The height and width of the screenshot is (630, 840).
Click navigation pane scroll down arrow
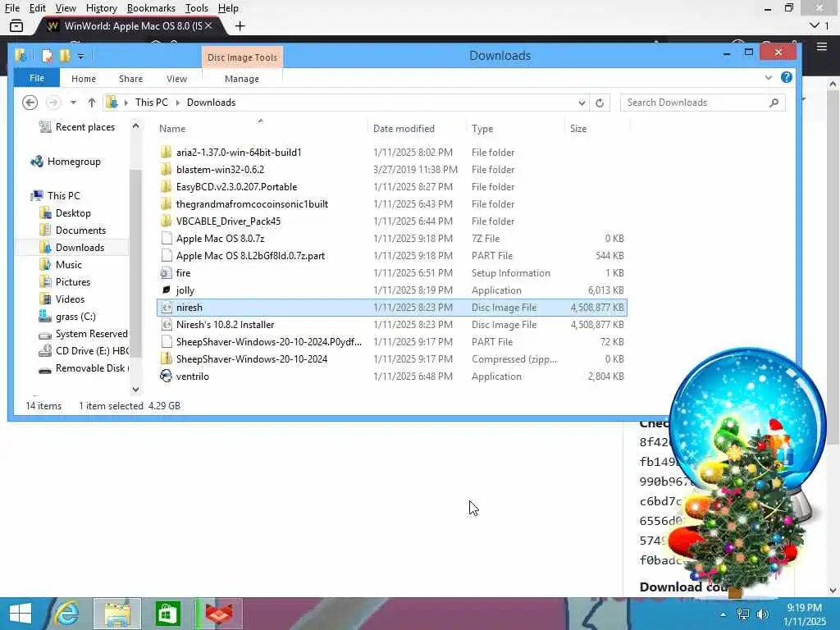coord(135,390)
